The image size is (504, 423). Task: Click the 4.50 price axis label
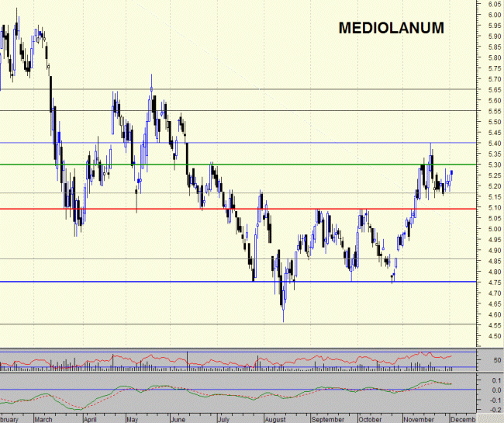tap(495, 336)
